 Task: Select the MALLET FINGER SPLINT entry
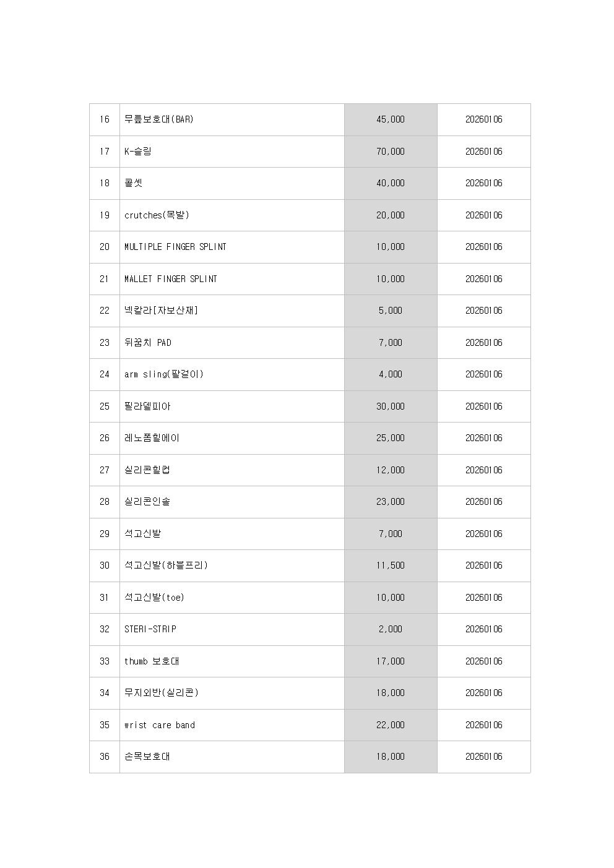click(171, 279)
